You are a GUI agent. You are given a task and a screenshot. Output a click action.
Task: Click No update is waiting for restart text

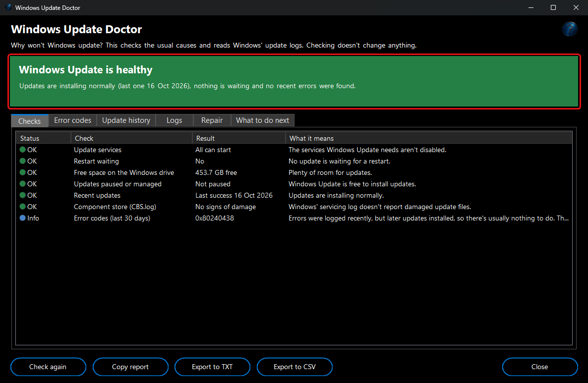340,161
